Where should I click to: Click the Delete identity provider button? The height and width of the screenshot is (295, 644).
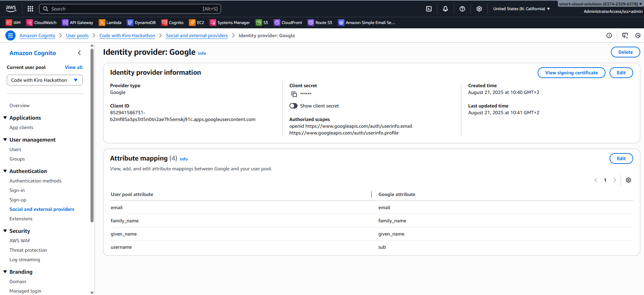click(625, 52)
